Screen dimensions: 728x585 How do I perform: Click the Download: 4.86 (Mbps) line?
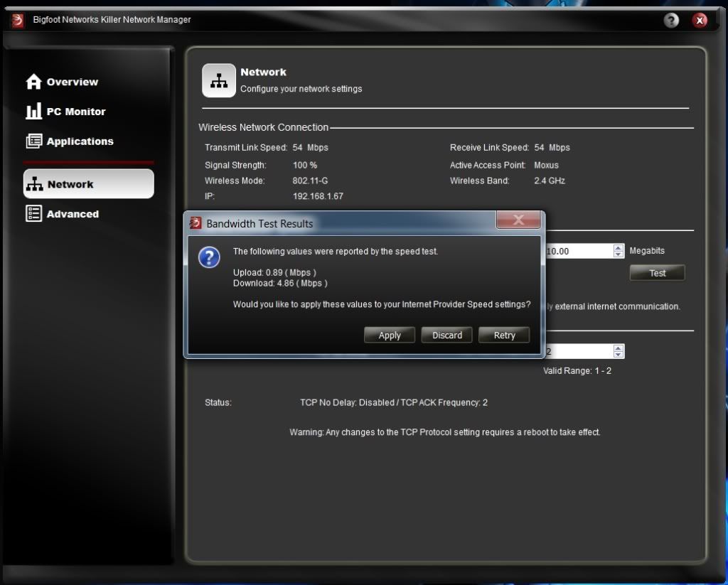point(280,283)
